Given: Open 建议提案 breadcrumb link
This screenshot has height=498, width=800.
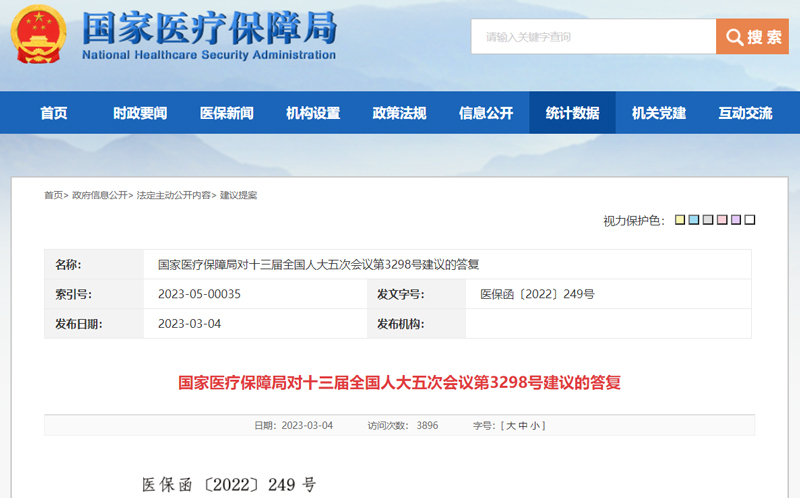Looking at the screenshot, I should tap(238, 195).
